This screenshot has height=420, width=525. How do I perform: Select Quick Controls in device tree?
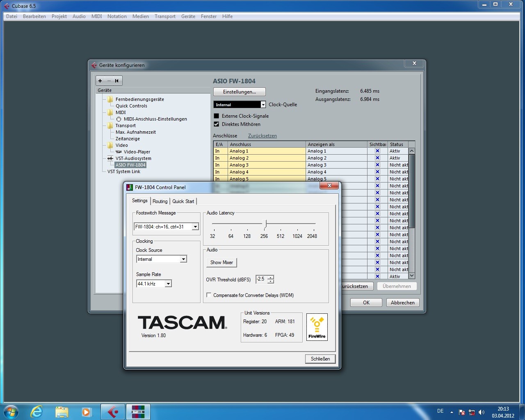click(x=131, y=106)
